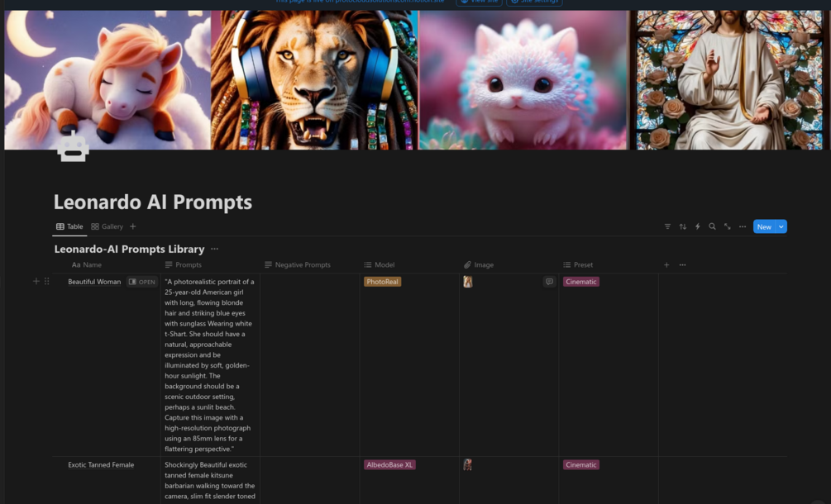This screenshot has height=504, width=831.
Task: Click the PhotoReal model tag
Action: coord(382,282)
